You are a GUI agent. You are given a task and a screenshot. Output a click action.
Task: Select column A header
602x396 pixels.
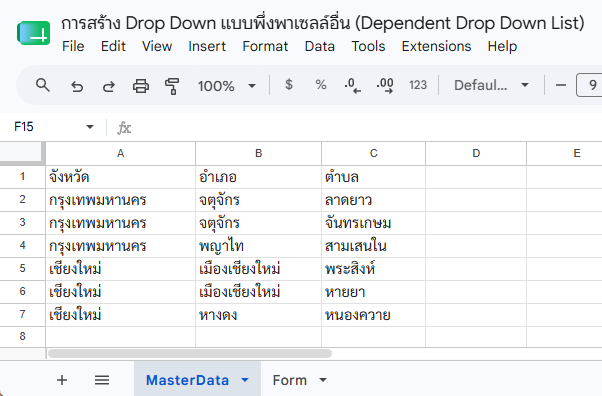(121, 153)
